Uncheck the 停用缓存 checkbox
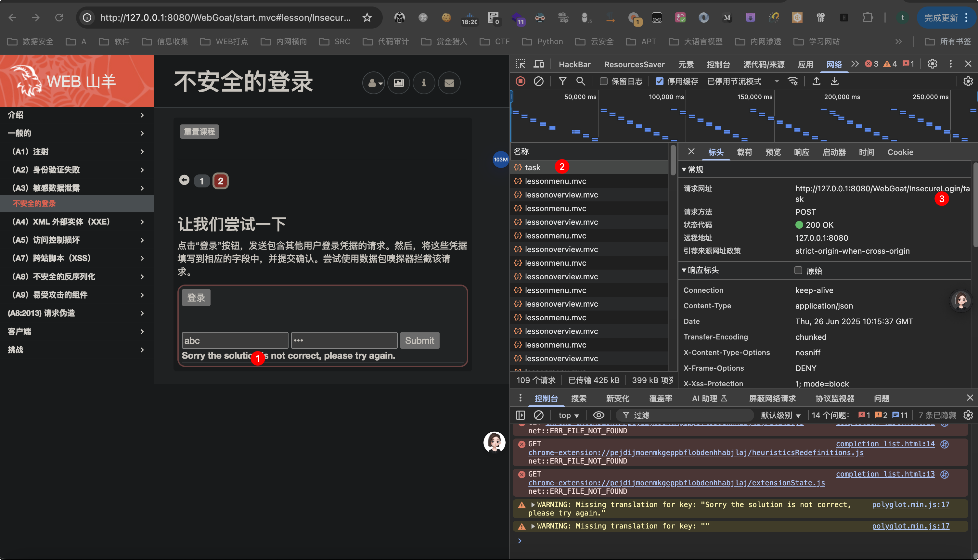 (x=660, y=81)
